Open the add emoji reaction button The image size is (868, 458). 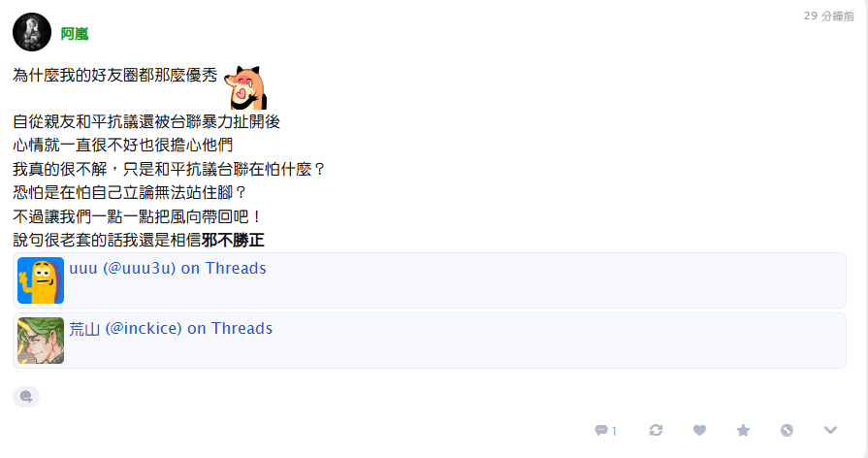click(x=26, y=397)
